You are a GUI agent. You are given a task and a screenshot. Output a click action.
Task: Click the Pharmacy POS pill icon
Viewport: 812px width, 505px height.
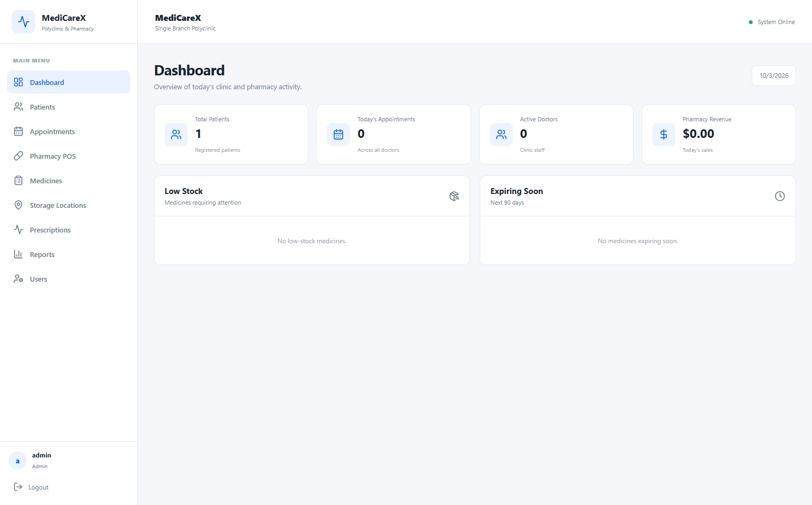pyautogui.click(x=18, y=156)
